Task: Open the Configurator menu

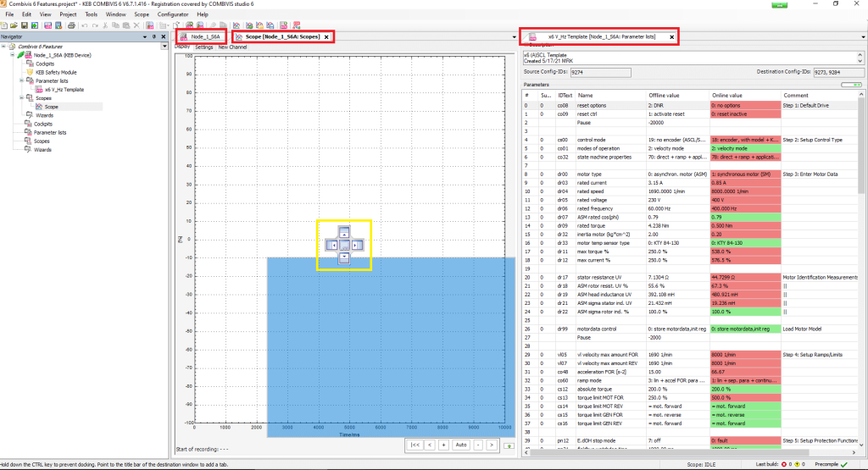Action: coord(173,14)
